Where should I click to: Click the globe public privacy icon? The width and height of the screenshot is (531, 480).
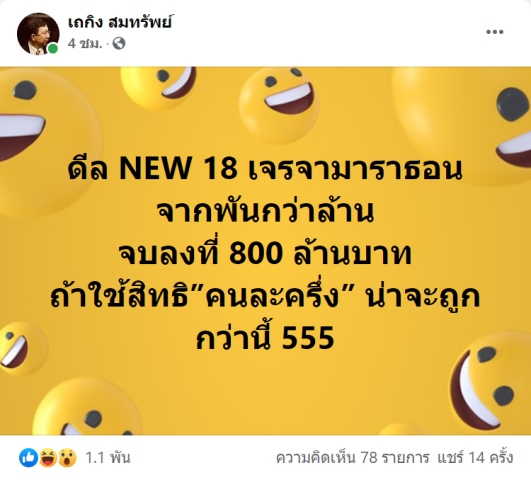[119, 43]
